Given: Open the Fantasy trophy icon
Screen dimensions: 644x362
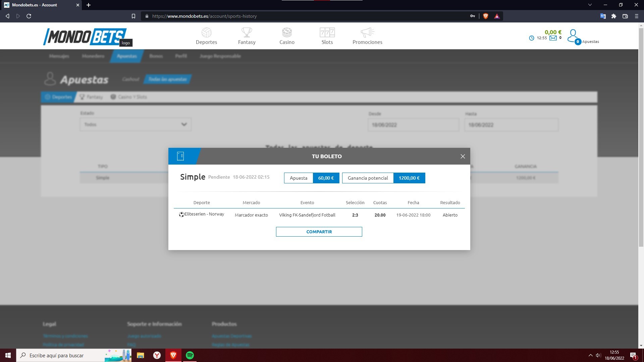Looking at the screenshot, I should 247,33.
